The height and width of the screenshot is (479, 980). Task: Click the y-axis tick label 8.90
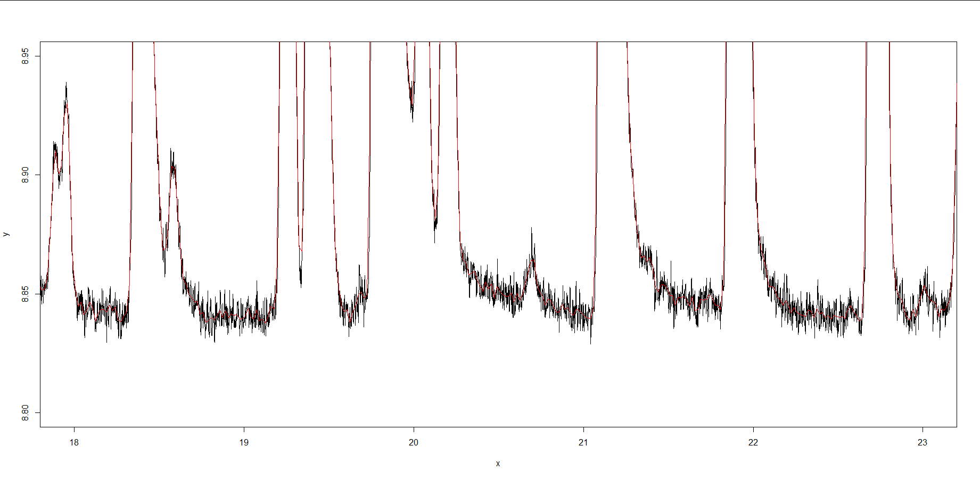click(x=24, y=175)
